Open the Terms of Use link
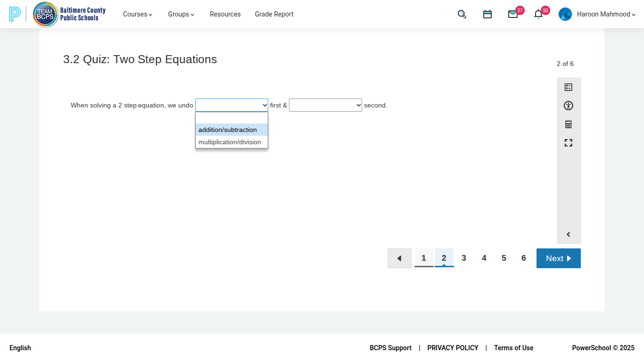Image resolution: width=644 pixels, height=362 pixels. 514,348
